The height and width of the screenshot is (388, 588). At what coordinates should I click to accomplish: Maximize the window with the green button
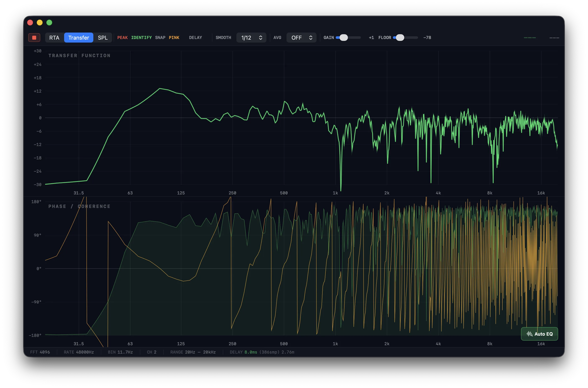[x=49, y=23]
